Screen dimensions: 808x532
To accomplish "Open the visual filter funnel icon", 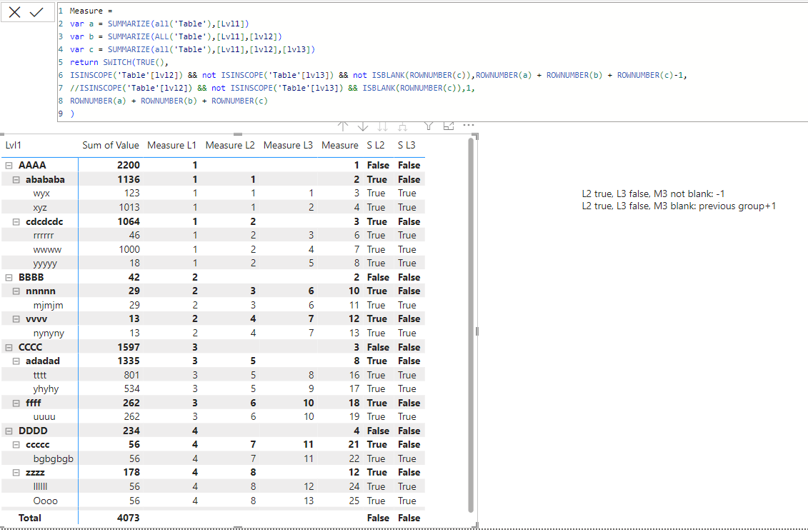I will pos(428,125).
